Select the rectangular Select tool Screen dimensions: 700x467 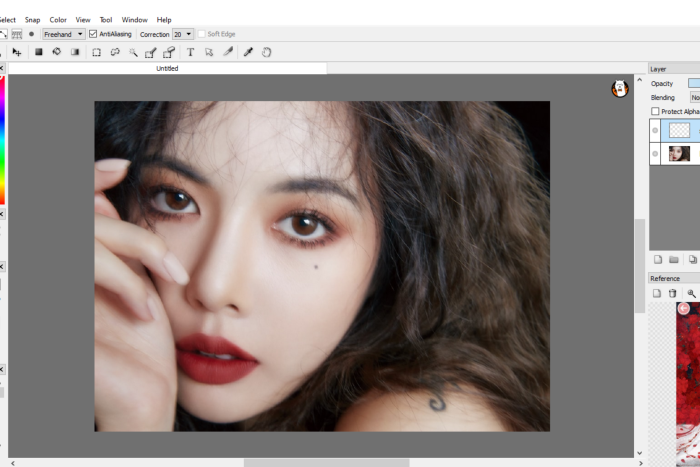point(96,53)
